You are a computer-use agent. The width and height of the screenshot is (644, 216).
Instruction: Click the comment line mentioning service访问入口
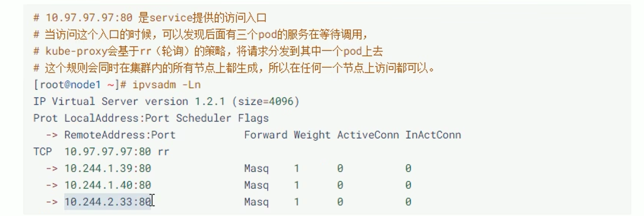pos(150,18)
